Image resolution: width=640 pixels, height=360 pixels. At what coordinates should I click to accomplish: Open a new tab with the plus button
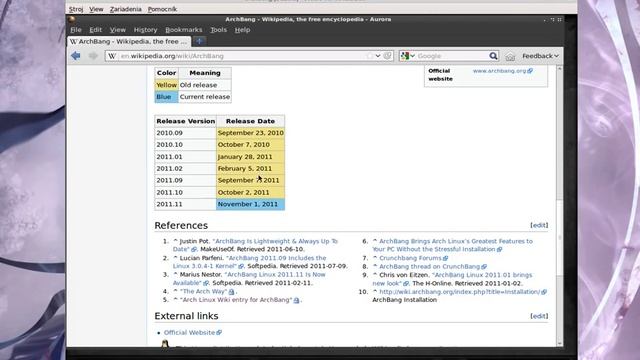199,41
